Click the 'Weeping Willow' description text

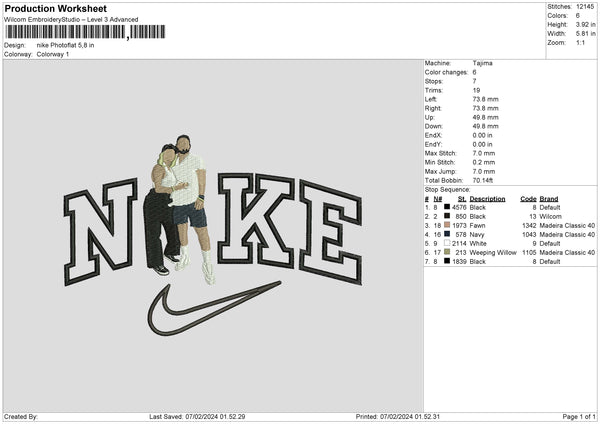493,253
